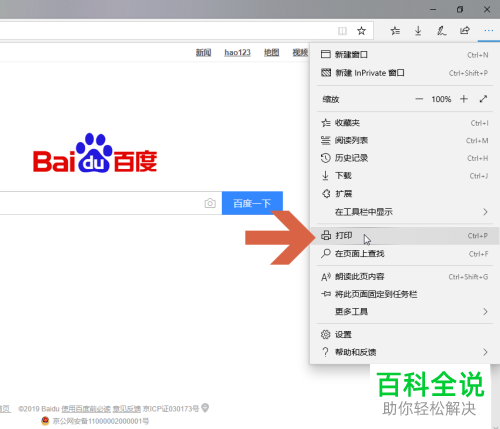
Task: Open the 地图 link
Action: (x=271, y=52)
